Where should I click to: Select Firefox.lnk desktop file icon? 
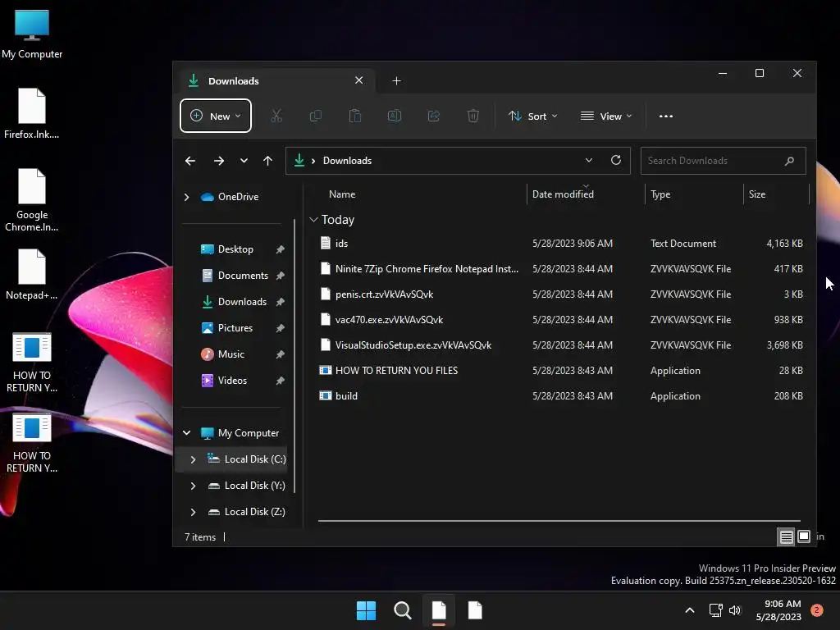(32, 113)
